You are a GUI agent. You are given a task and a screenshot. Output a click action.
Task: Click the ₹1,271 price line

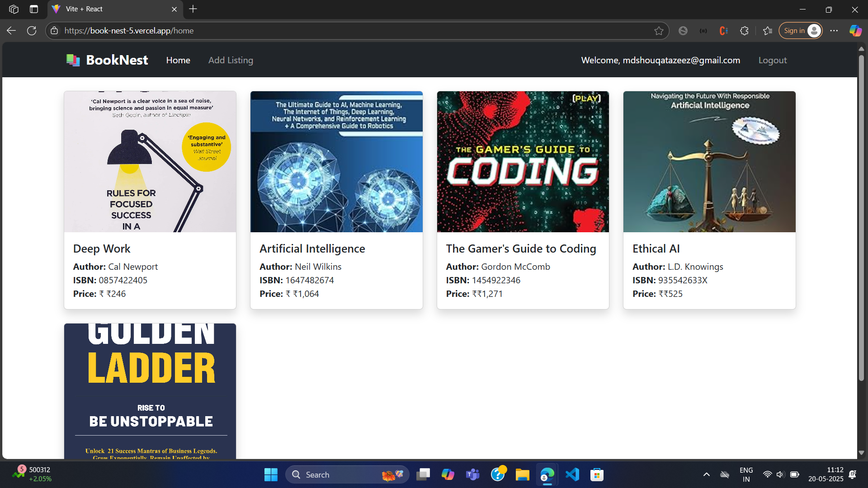pos(474,294)
